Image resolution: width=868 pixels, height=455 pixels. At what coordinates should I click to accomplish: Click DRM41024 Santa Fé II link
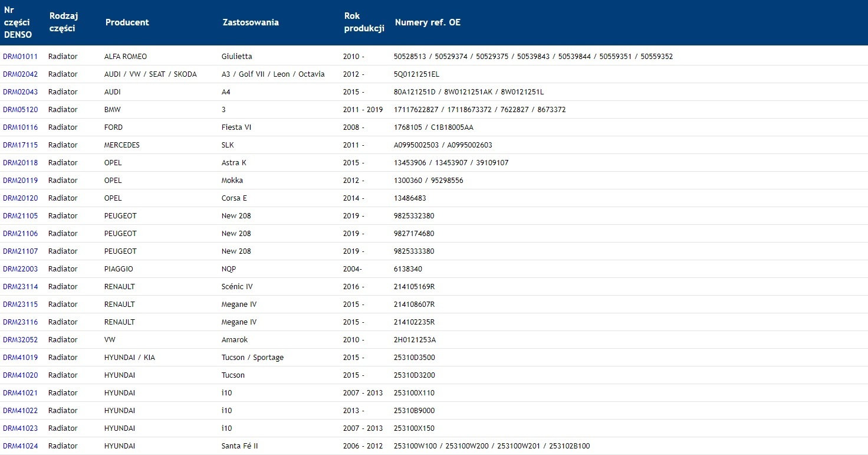[20, 446]
